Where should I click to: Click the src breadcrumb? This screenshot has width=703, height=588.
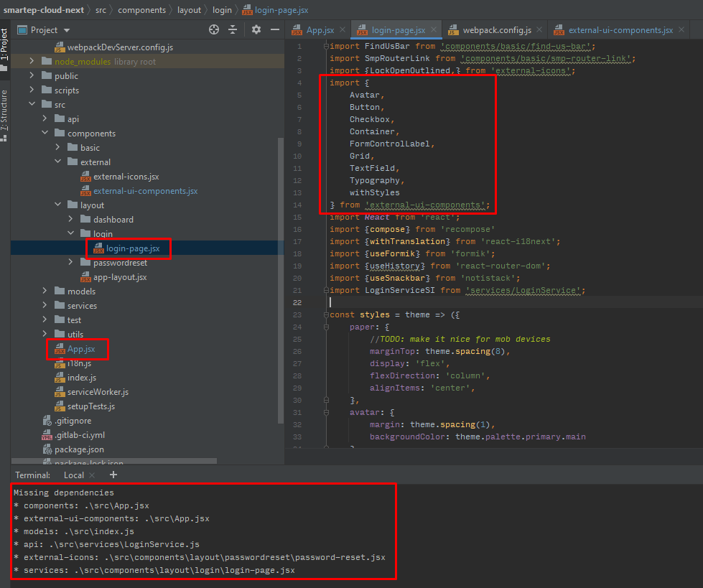(x=101, y=10)
